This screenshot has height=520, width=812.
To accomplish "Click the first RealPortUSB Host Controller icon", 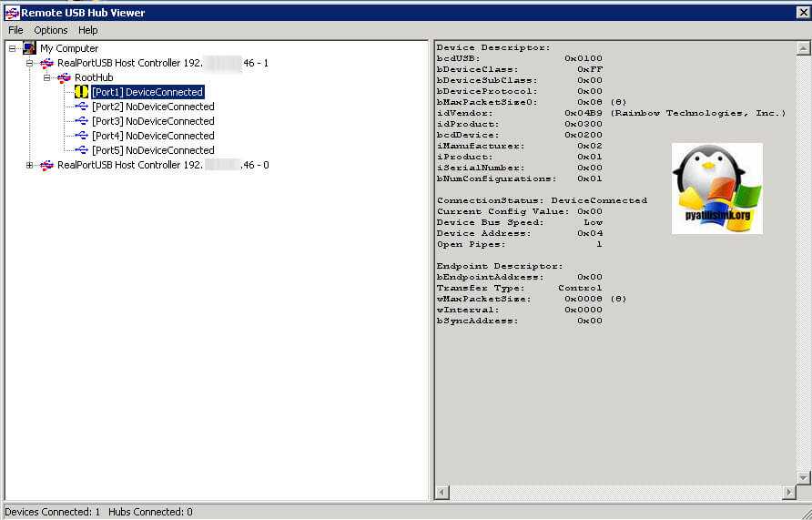I will pyautogui.click(x=46, y=63).
